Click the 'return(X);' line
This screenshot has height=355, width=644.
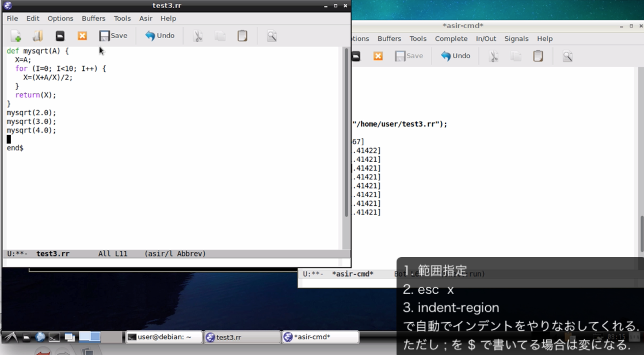[36, 95]
